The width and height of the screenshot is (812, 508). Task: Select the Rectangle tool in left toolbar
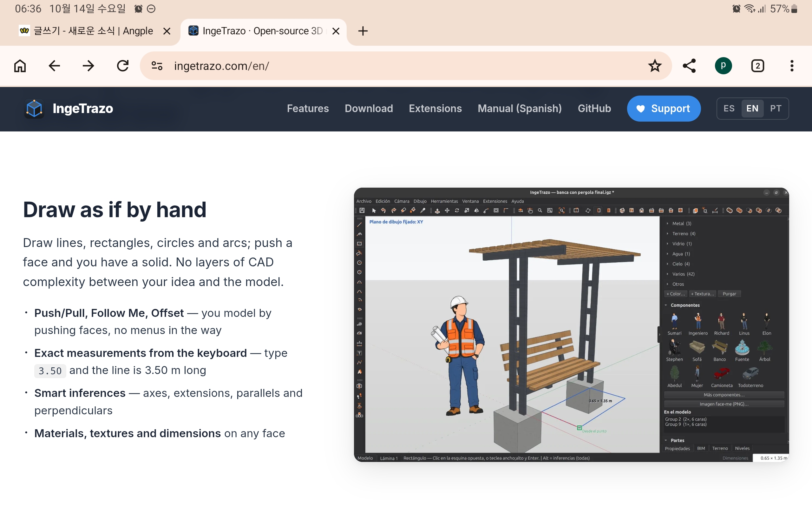[x=359, y=244]
